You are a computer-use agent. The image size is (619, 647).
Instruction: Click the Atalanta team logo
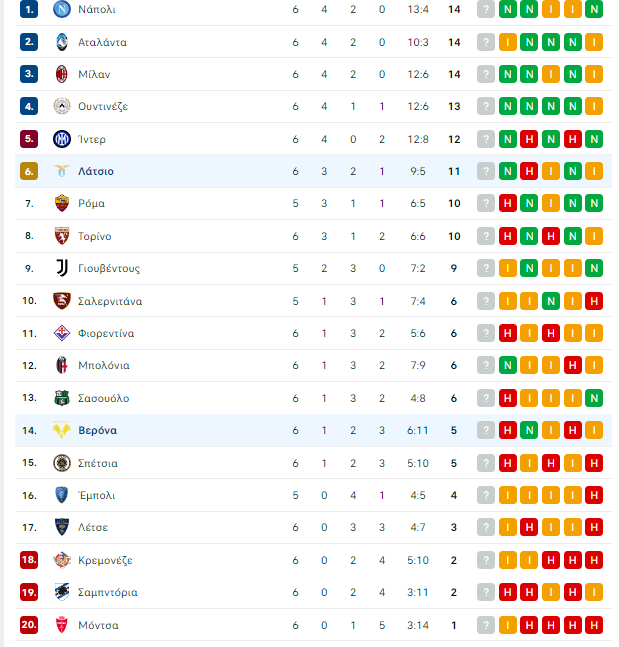61,42
